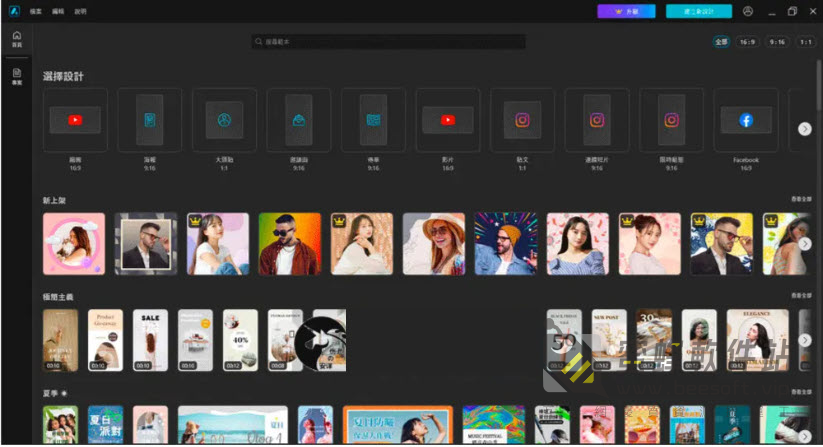The width and height of the screenshot is (823, 447).
Task: Filter templates by 16:9 ratio
Action: (747, 42)
